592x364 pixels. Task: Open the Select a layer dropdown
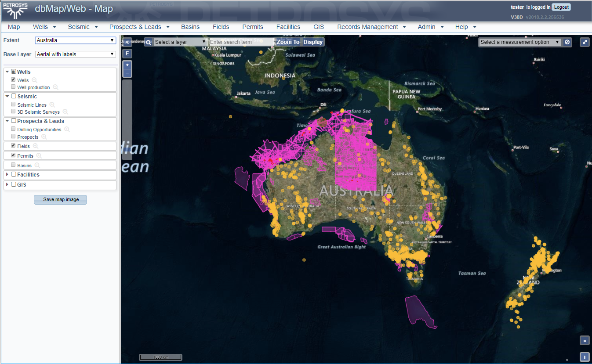click(180, 42)
